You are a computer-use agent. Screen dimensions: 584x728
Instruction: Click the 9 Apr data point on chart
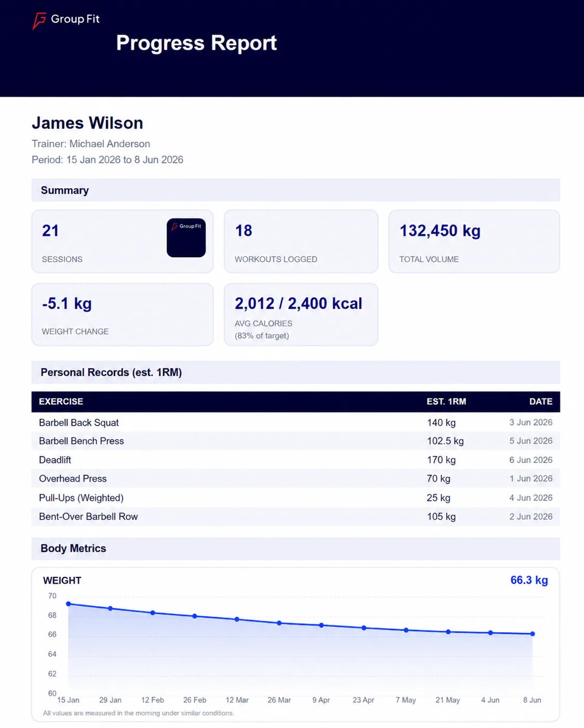pyautogui.click(x=321, y=625)
